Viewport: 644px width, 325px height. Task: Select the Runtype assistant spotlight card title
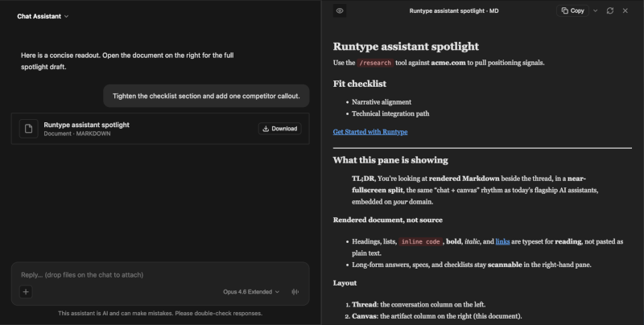(87, 125)
